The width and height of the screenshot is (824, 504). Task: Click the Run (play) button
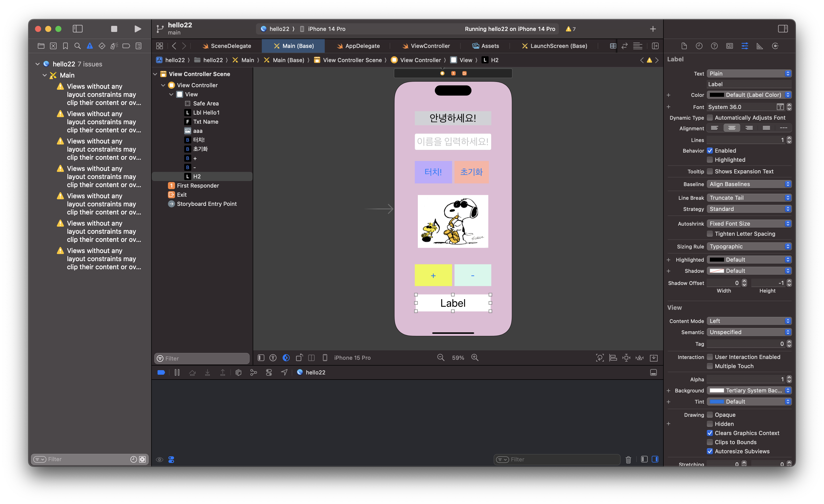138,29
